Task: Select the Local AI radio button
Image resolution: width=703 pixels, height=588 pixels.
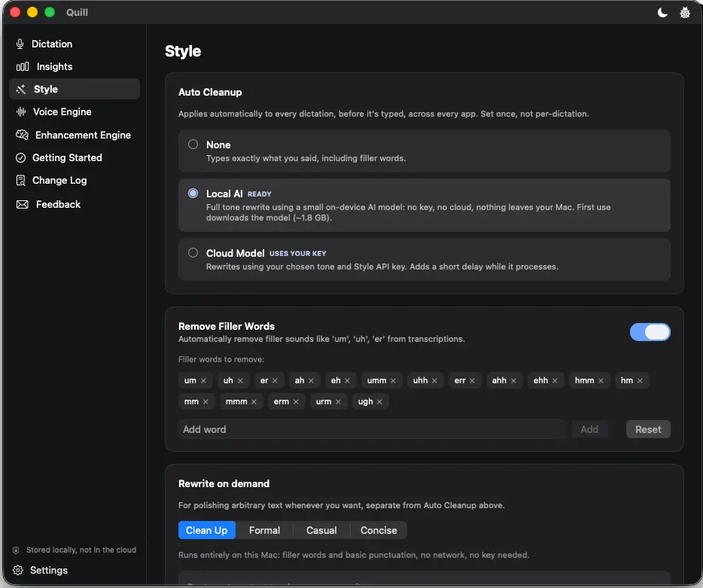Action: [x=193, y=193]
